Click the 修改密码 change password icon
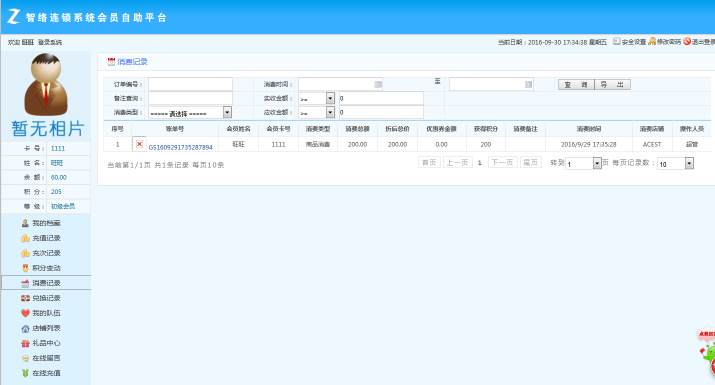715x385 pixels. click(x=652, y=42)
